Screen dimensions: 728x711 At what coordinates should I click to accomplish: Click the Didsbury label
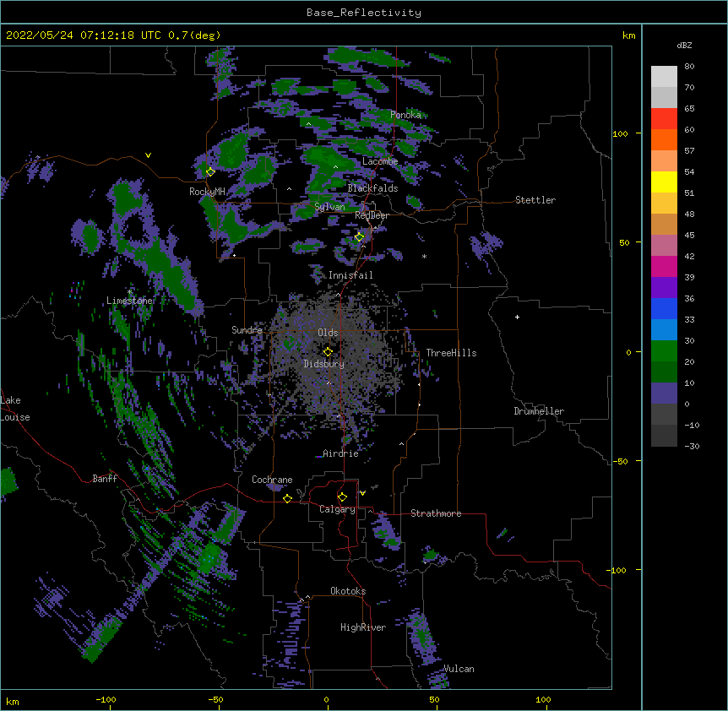click(324, 364)
